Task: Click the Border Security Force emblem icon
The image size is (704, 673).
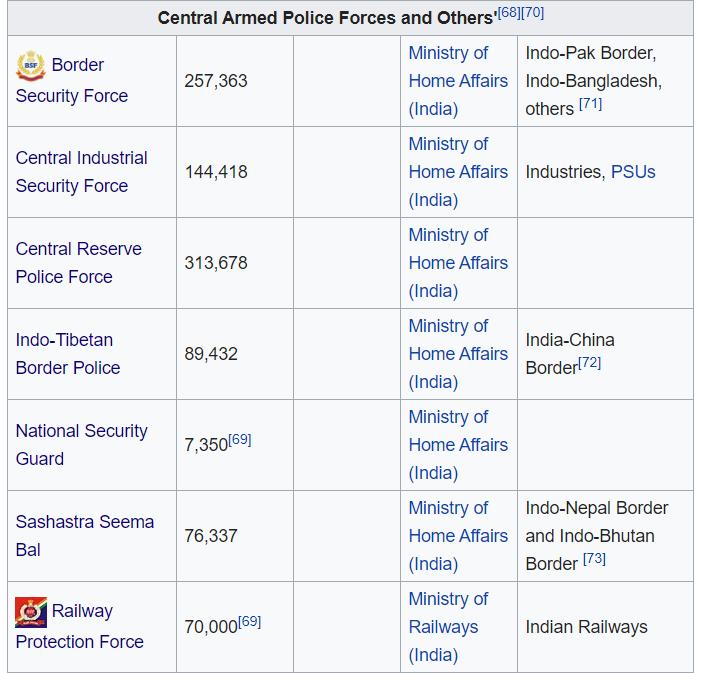Action: (x=31, y=66)
